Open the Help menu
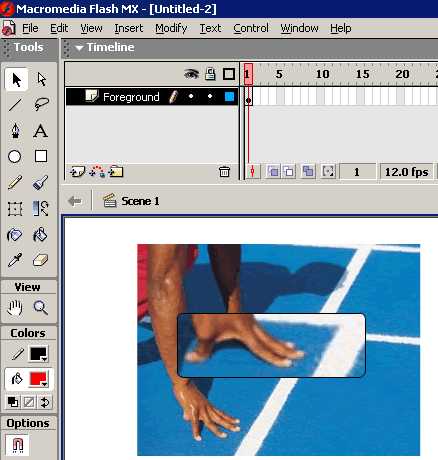This screenshot has height=460, width=438. click(341, 28)
